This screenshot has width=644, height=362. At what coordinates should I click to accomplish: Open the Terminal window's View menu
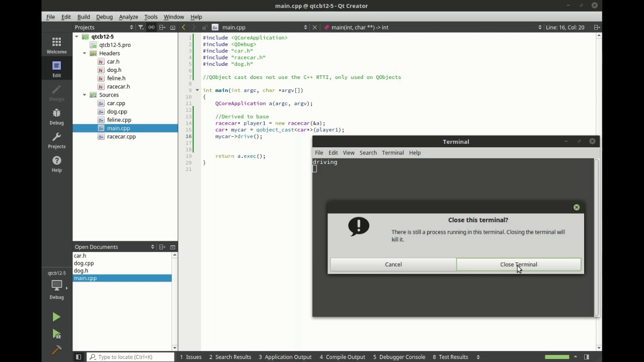(x=349, y=153)
